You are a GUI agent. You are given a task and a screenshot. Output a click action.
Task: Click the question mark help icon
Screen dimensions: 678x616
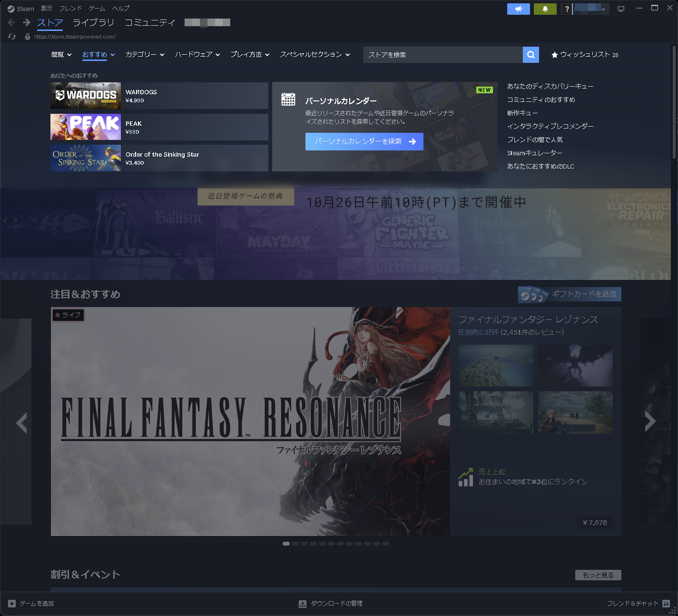[567, 9]
